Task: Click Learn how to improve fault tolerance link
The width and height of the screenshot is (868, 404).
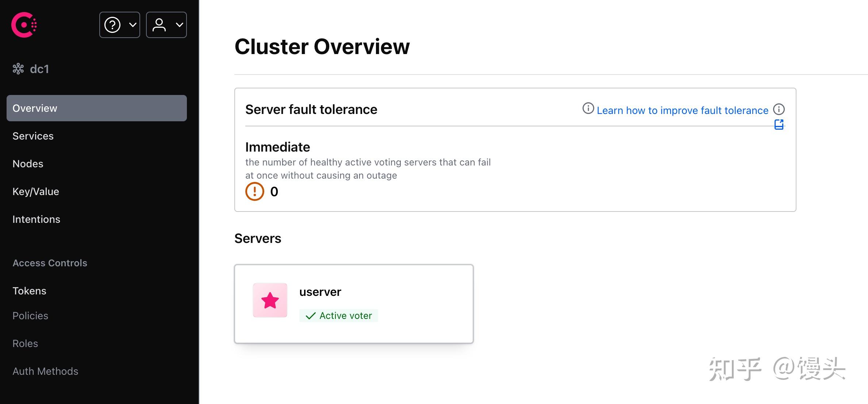Action: click(x=683, y=110)
